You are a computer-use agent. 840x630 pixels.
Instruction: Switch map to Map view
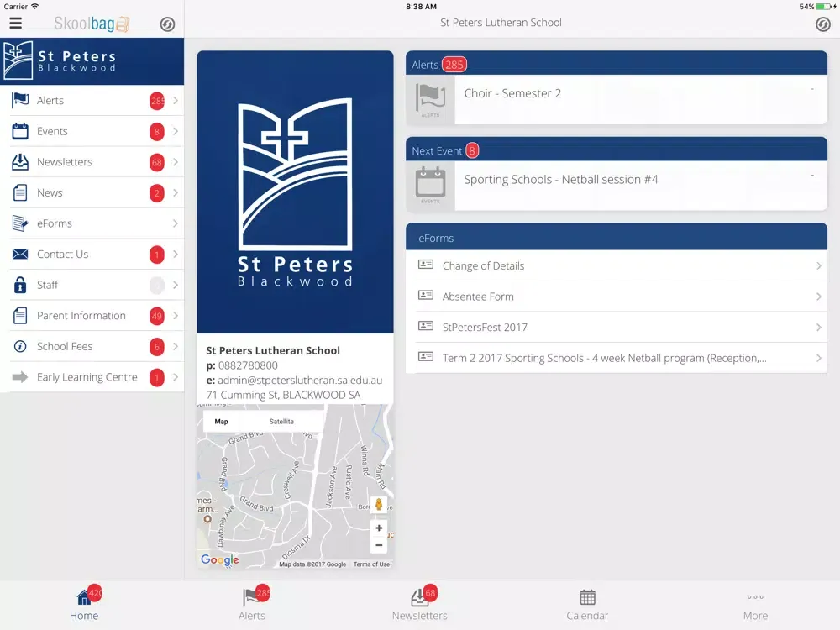pos(221,422)
